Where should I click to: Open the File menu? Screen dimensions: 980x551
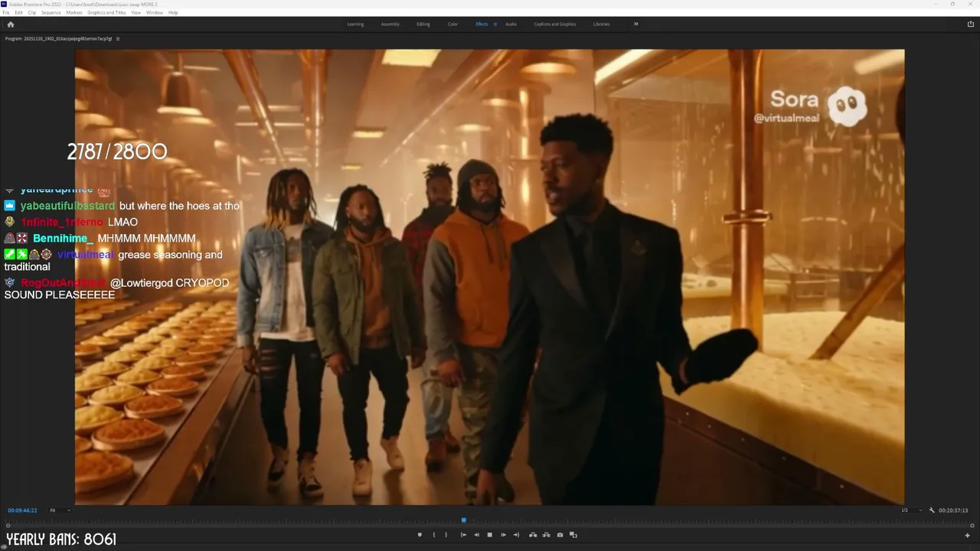[7, 13]
